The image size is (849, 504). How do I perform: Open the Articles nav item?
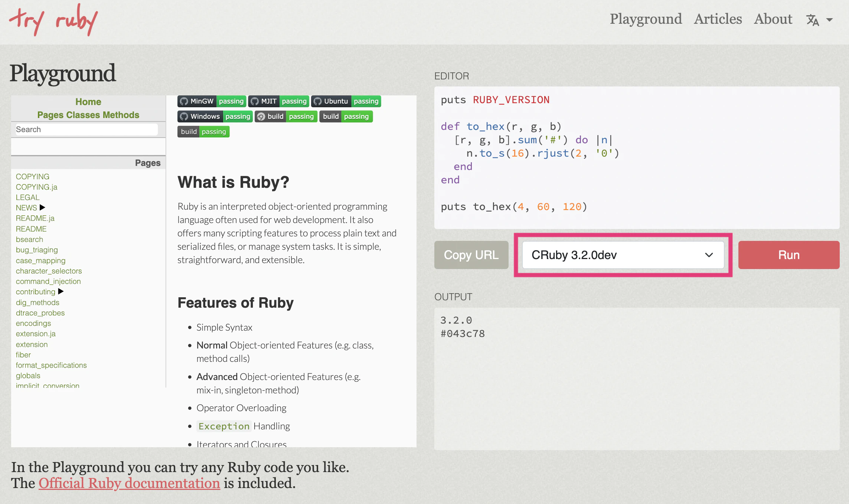click(x=718, y=19)
